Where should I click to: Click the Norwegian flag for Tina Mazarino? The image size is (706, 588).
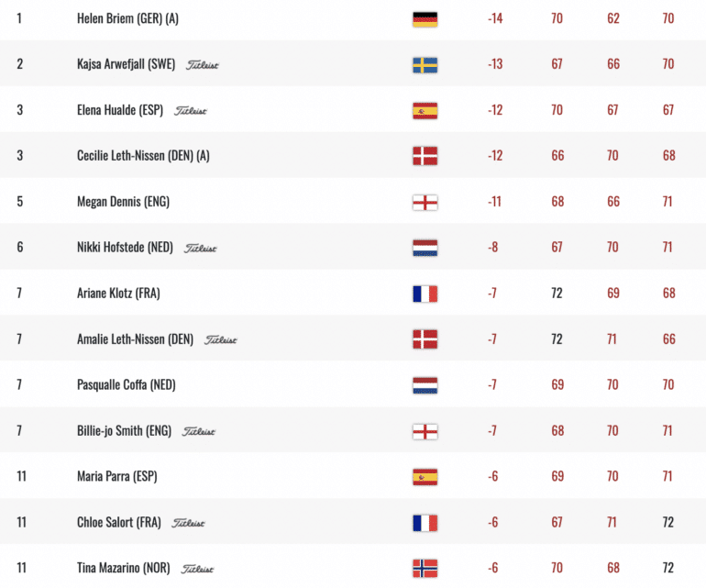pos(425,568)
